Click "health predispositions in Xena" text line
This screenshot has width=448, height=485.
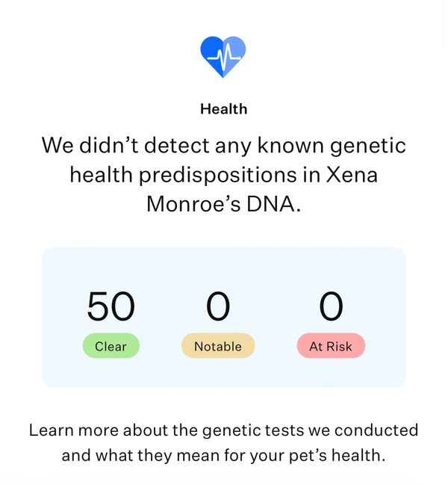pos(224,175)
